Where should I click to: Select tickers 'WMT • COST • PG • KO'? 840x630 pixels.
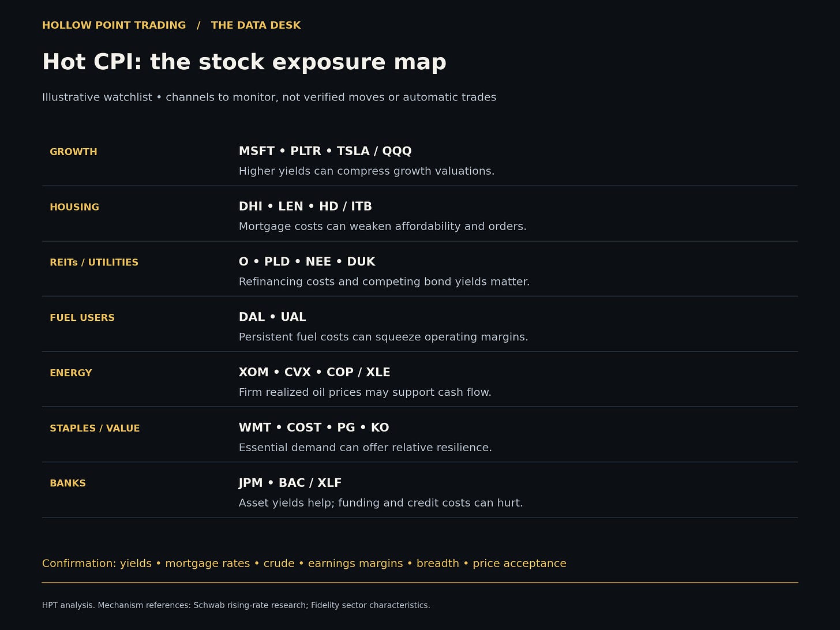314,427
